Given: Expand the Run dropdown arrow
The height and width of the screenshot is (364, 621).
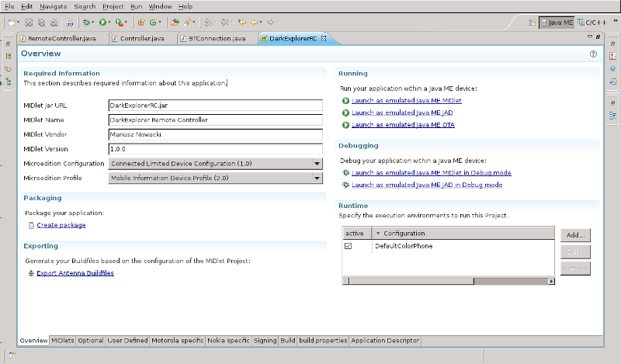Looking at the screenshot, I should [x=109, y=23].
